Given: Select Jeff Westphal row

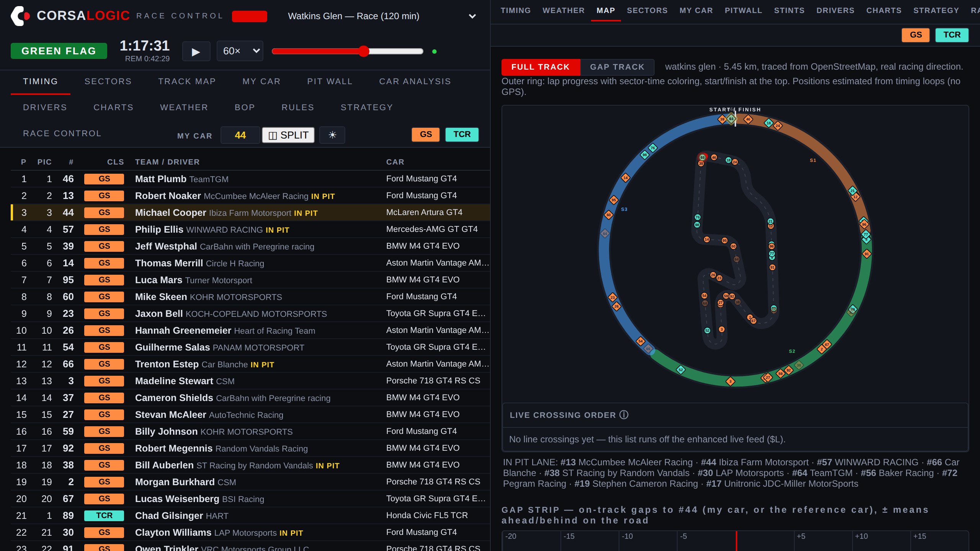Looking at the screenshot, I should click(x=250, y=246).
